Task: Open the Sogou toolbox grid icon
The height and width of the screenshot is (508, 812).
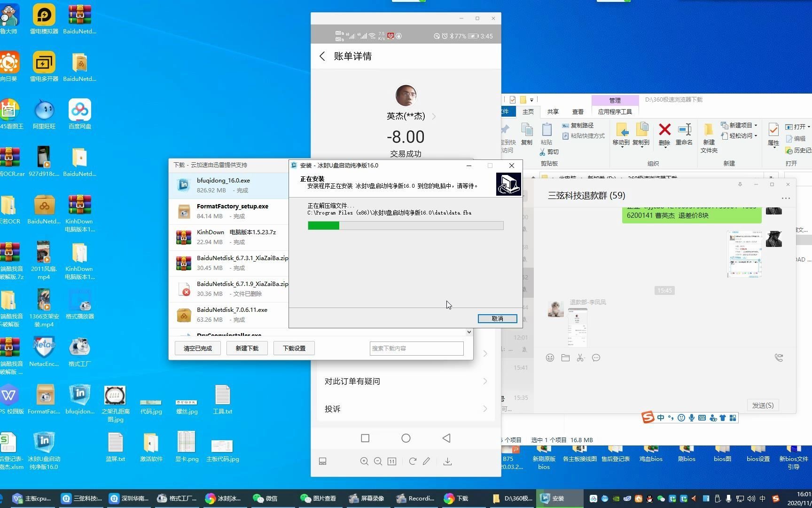Action: (x=734, y=418)
